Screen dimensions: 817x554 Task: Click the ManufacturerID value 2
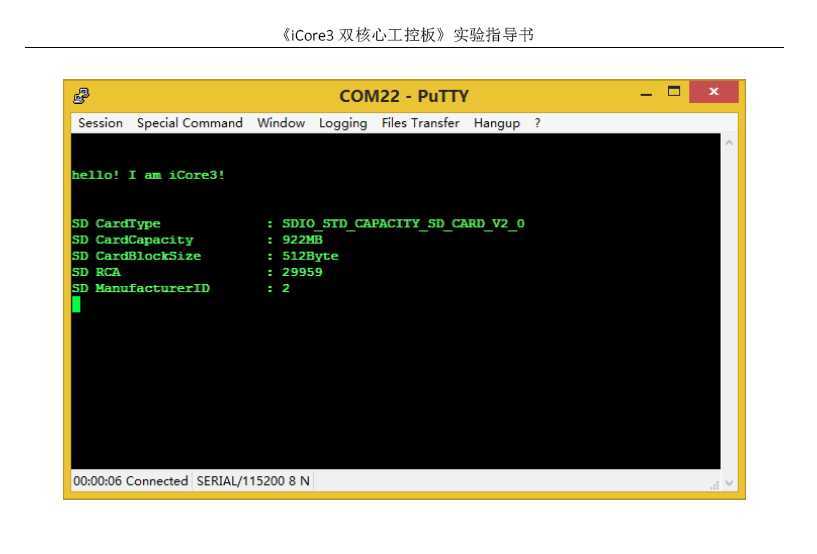click(286, 288)
